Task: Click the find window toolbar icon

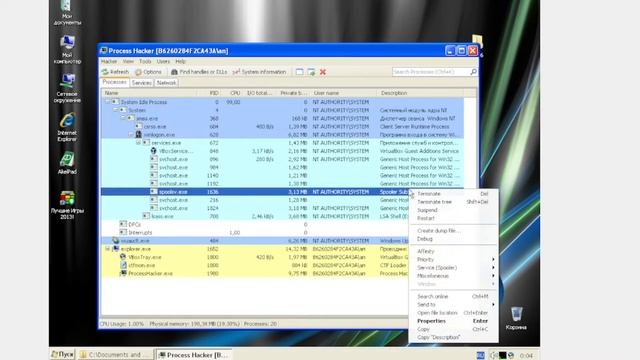Action: [x=300, y=72]
